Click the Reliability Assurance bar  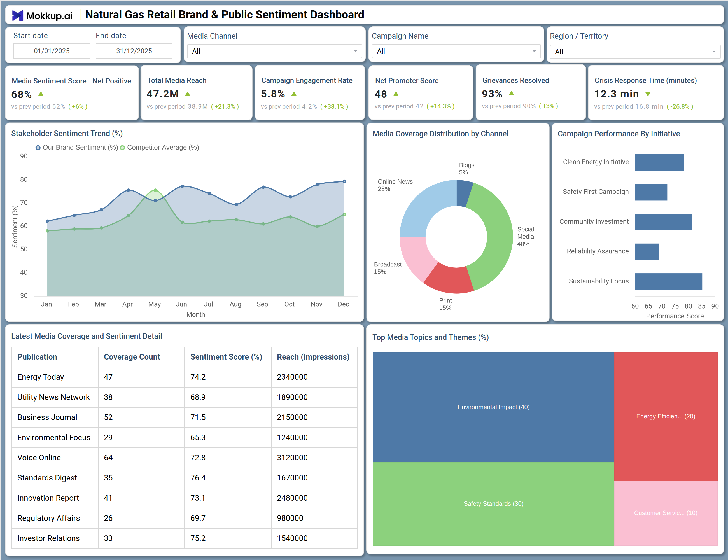click(x=647, y=252)
